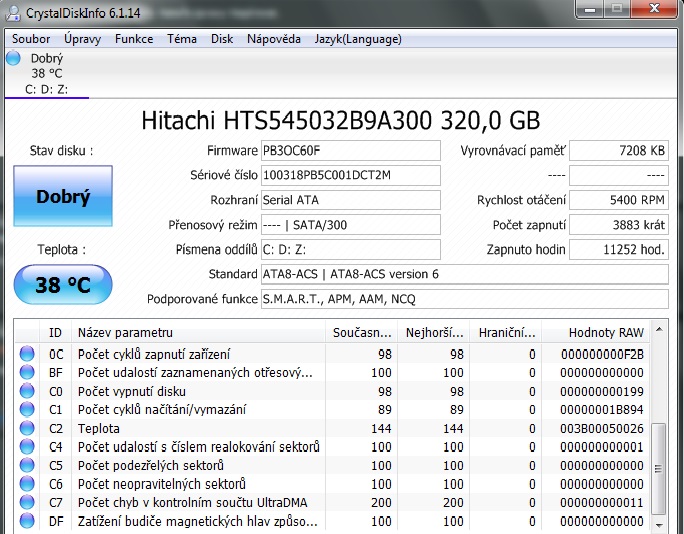
Task: Click status orb beside attribute 0C
Action: click(27, 354)
